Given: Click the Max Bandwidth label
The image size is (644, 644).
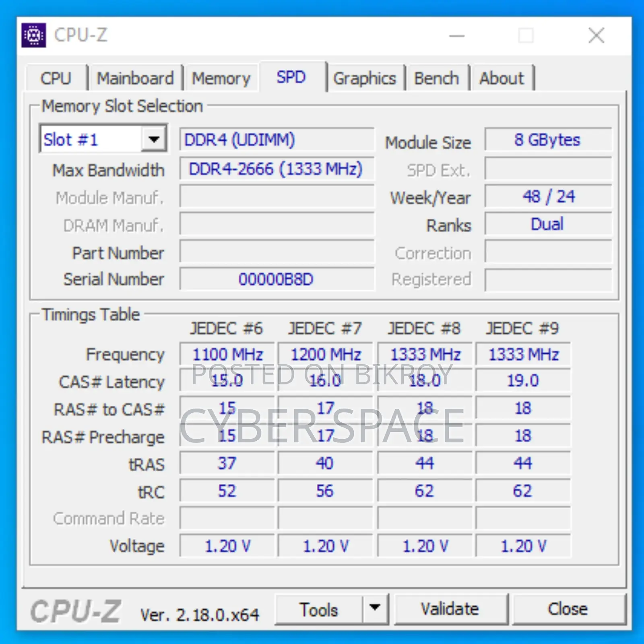Looking at the screenshot, I should [109, 170].
